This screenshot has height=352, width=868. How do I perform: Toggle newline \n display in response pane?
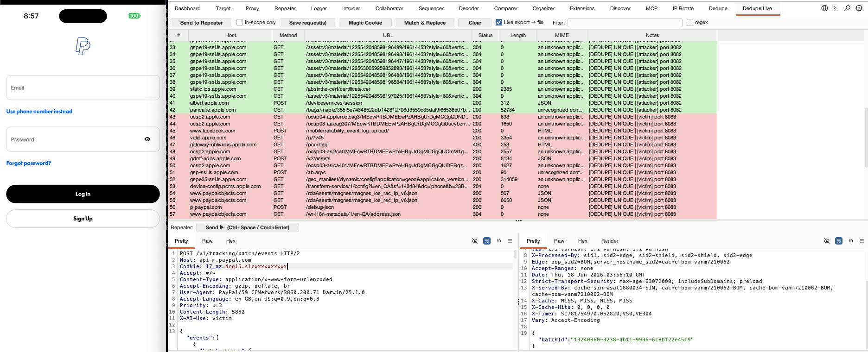click(851, 241)
